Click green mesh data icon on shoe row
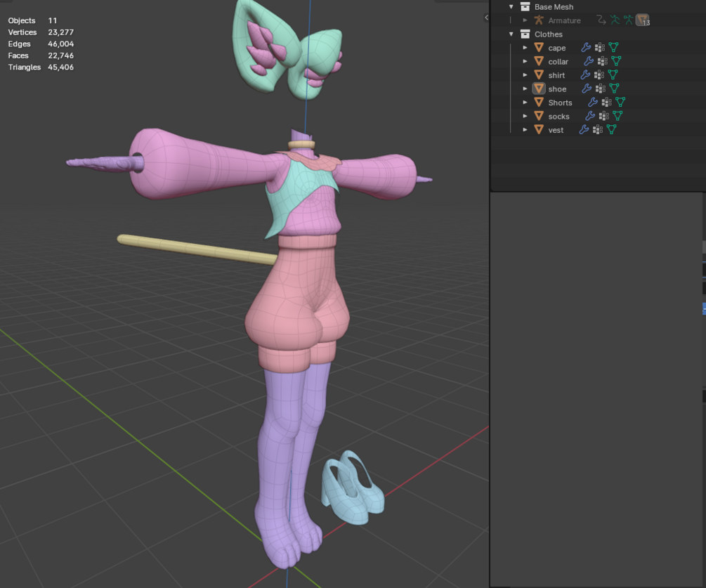 point(614,89)
